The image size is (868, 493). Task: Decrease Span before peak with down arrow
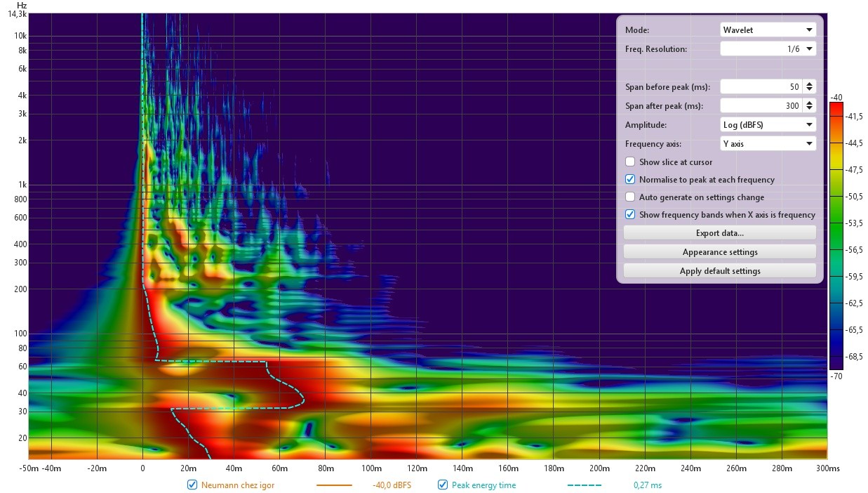tap(810, 90)
